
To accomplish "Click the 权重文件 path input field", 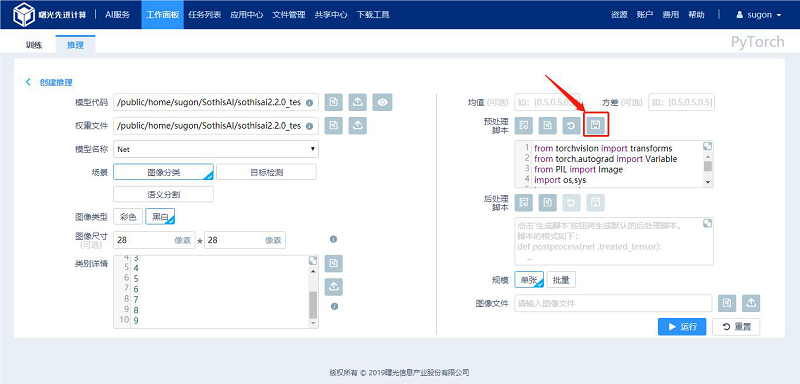I will coord(216,125).
